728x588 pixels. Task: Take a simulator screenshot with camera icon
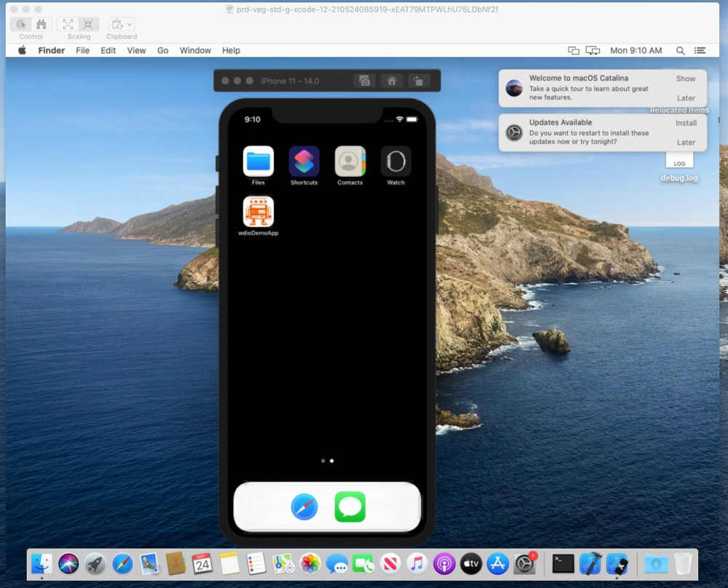(x=365, y=81)
